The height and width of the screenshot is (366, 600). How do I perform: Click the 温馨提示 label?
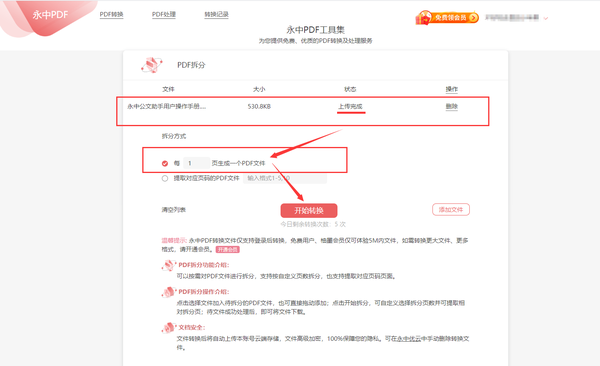pos(173,240)
